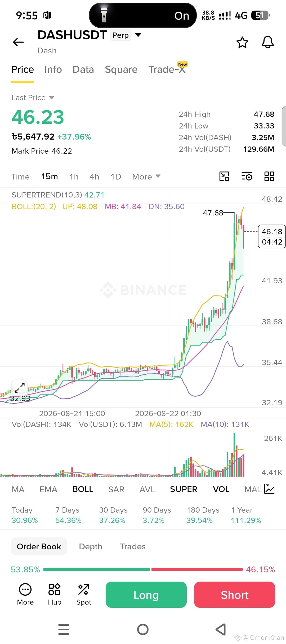Tap the 1 Year 111.29% performance value
The width and height of the screenshot is (286, 644).
click(x=246, y=521)
